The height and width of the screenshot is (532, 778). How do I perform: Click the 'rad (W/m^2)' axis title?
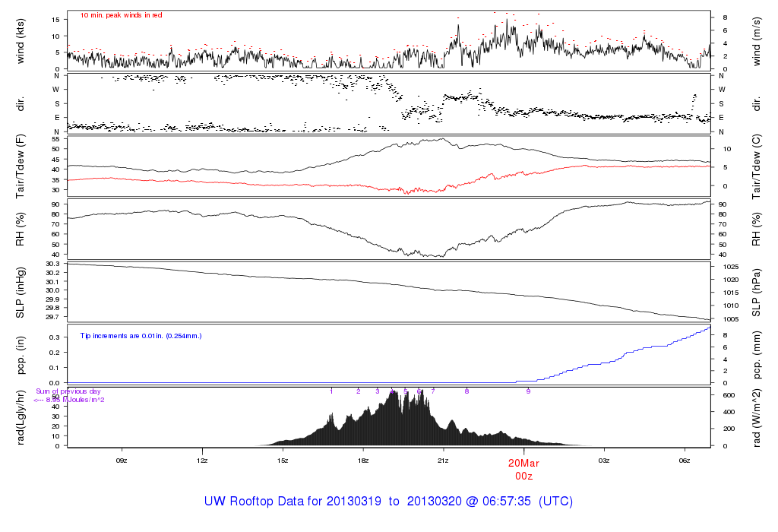[x=757, y=418]
